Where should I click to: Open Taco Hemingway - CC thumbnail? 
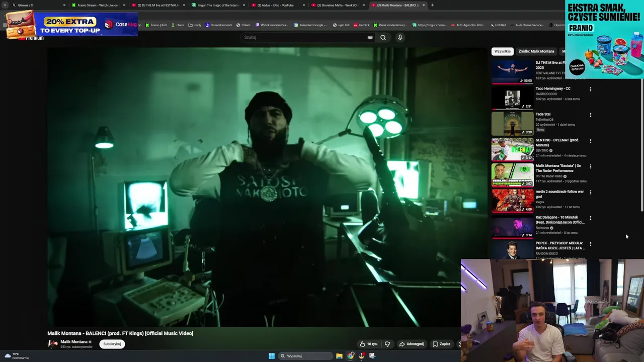click(x=512, y=98)
